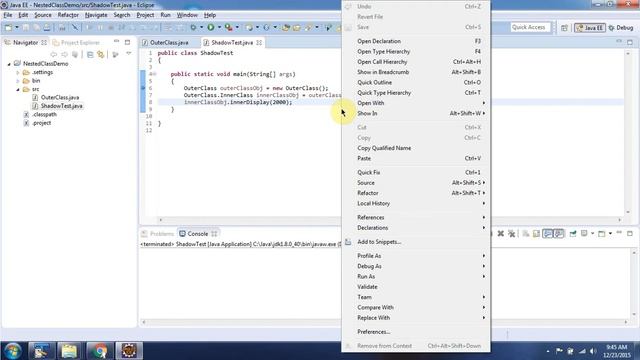The height and width of the screenshot is (360, 640).
Task: Click the Quick Access input field
Action: pos(530,27)
